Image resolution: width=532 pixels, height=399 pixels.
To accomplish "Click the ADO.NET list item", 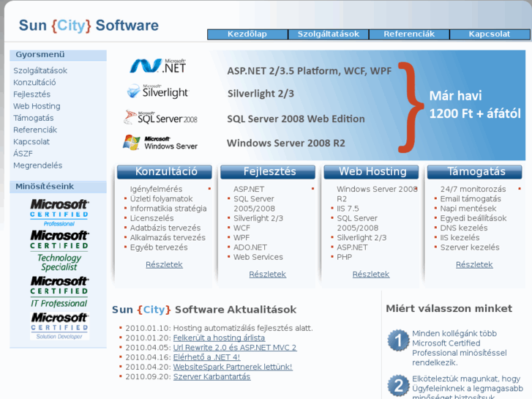I will pyautogui.click(x=250, y=247).
